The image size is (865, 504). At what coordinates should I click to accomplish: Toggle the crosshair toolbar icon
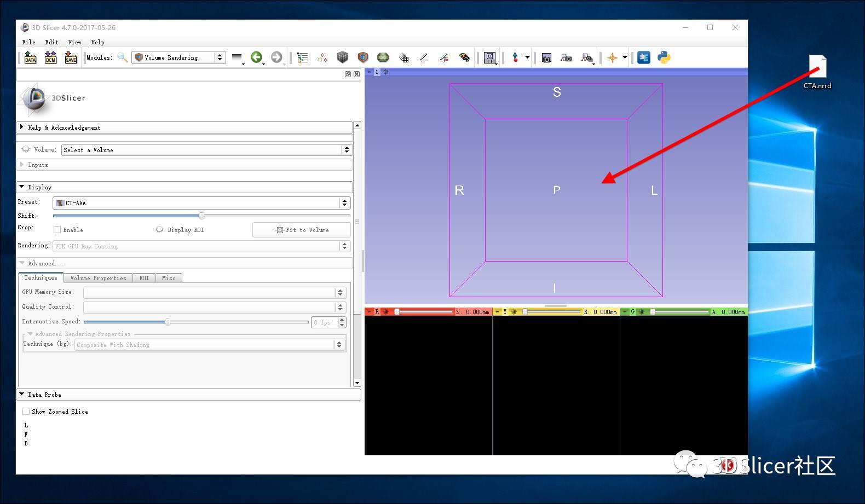[612, 57]
